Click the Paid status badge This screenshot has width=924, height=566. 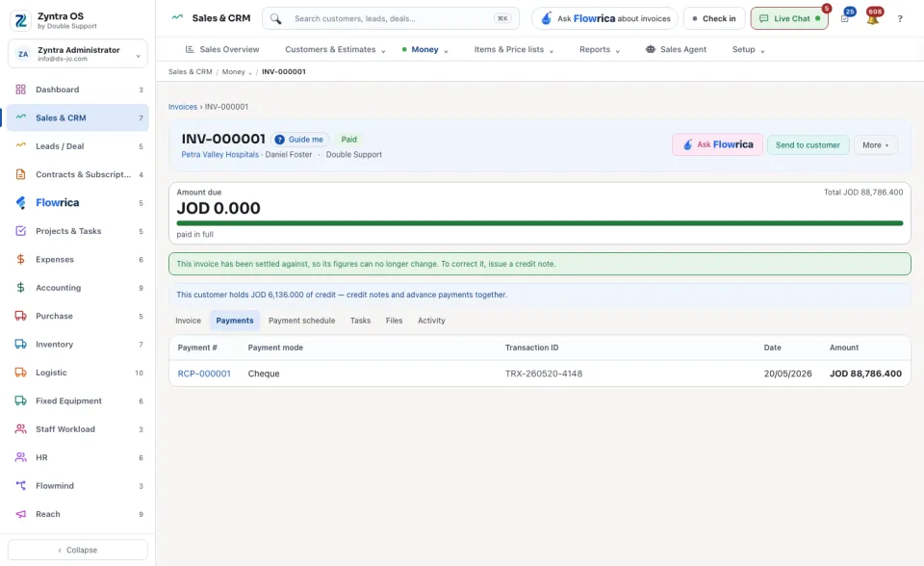348,140
